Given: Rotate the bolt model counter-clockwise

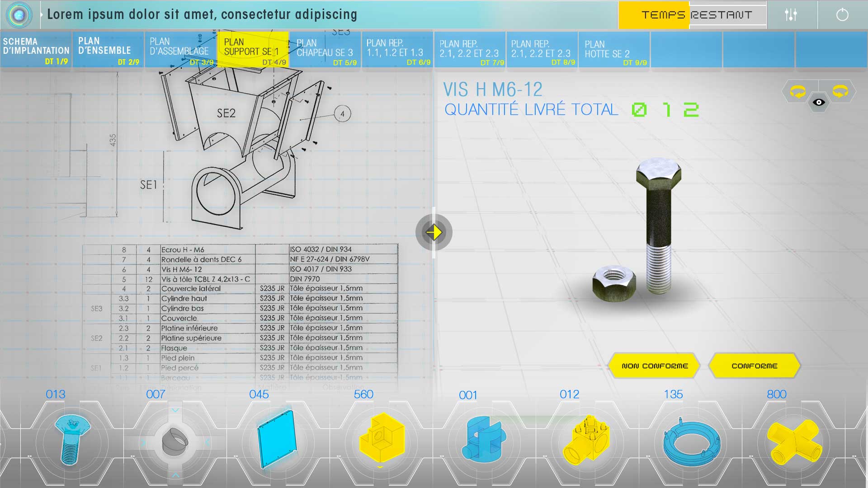Looking at the screenshot, I should (x=798, y=92).
